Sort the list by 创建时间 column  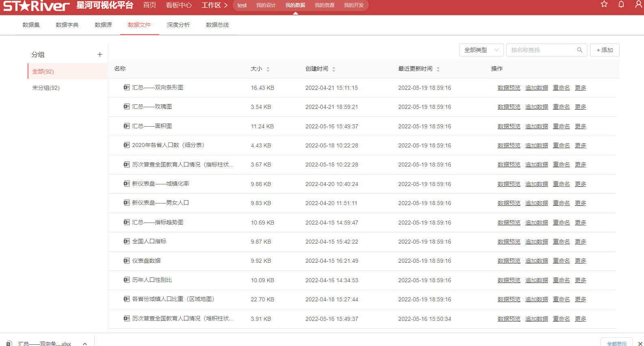(x=334, y=69)
